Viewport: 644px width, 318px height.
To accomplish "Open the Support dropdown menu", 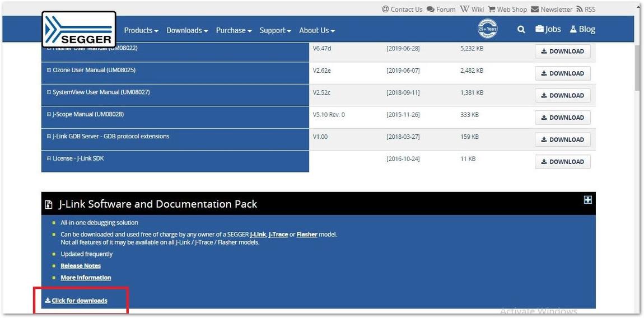I will point(275,30).
